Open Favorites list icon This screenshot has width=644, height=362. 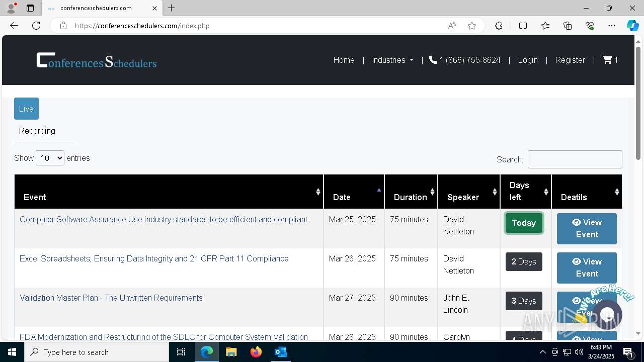pos(545,26)
